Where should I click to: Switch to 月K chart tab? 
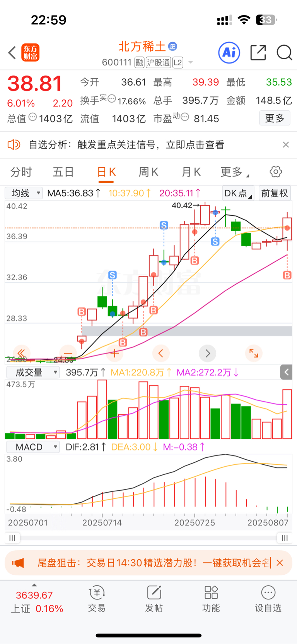[x=191, y=172]
